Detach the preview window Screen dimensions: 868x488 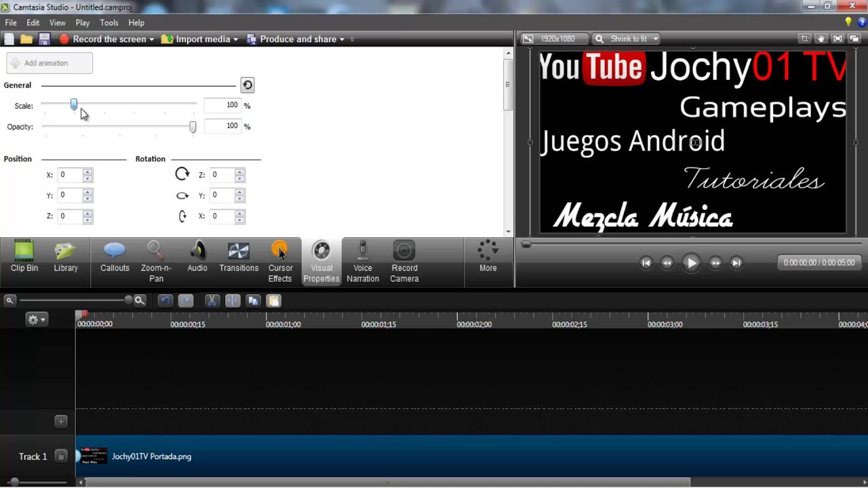(854, 39)
